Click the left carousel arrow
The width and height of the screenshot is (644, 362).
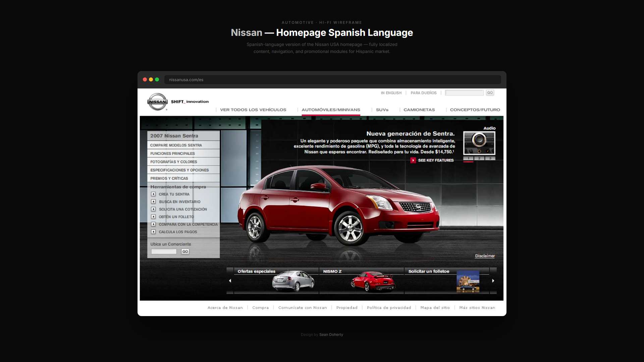230,281
